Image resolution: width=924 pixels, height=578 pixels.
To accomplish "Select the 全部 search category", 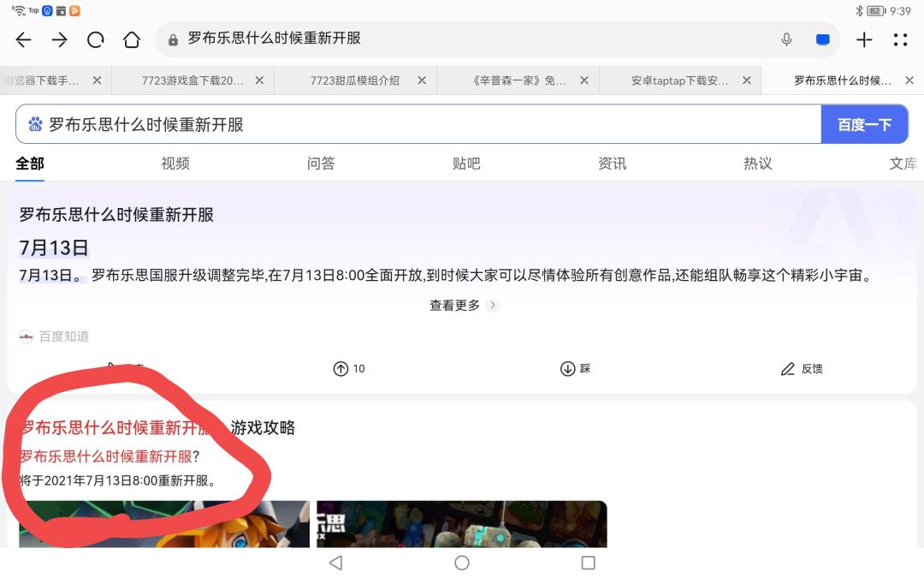I will tap(29, 164).
